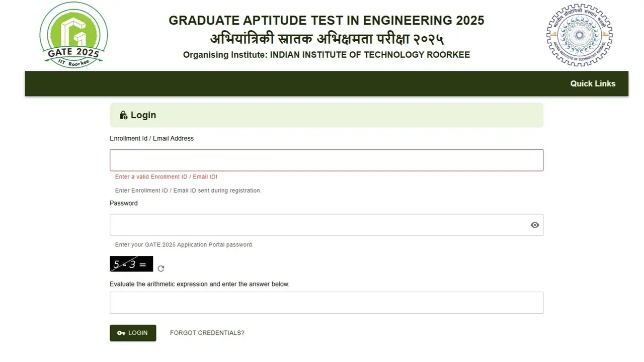
Task: Select the captcha answer input box
Action: tap(327, 303)
